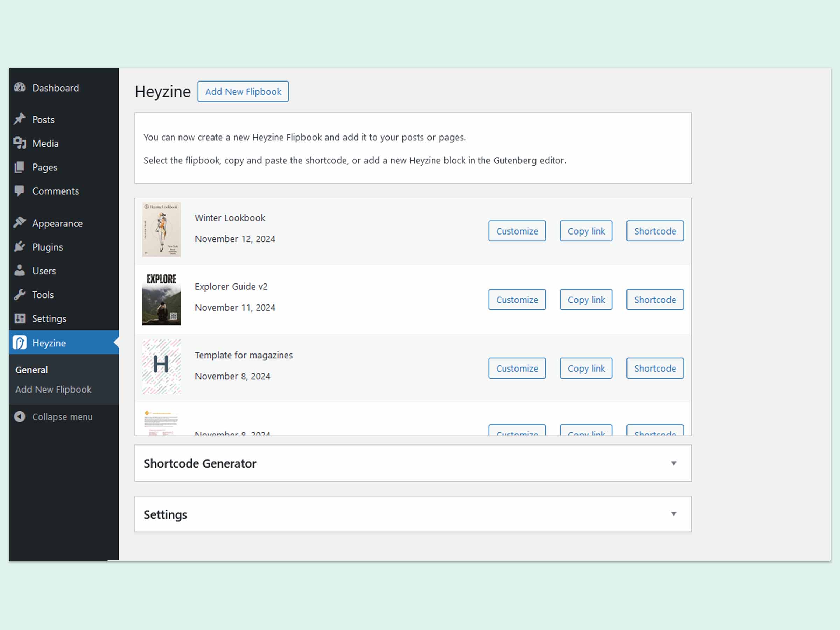Click the Pages icon in sidebar
The height and width of the screenshot is (630, 840).
tap(20, 167)
